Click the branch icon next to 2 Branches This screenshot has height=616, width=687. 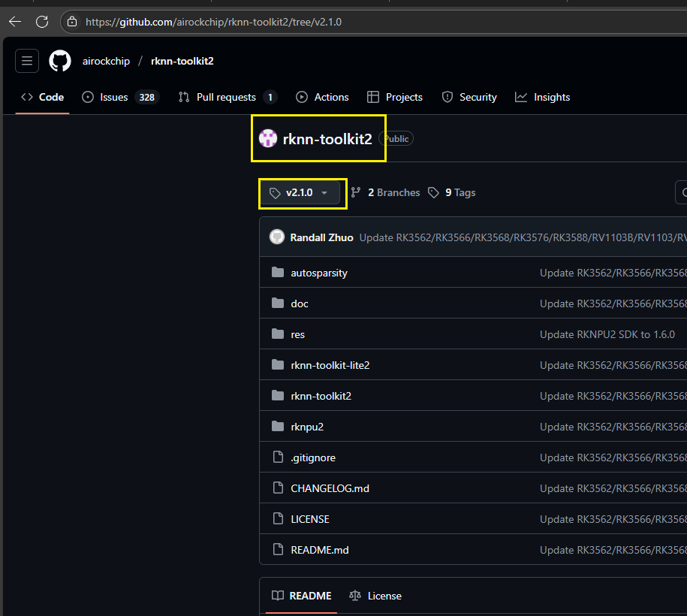[x=356, y=192]
